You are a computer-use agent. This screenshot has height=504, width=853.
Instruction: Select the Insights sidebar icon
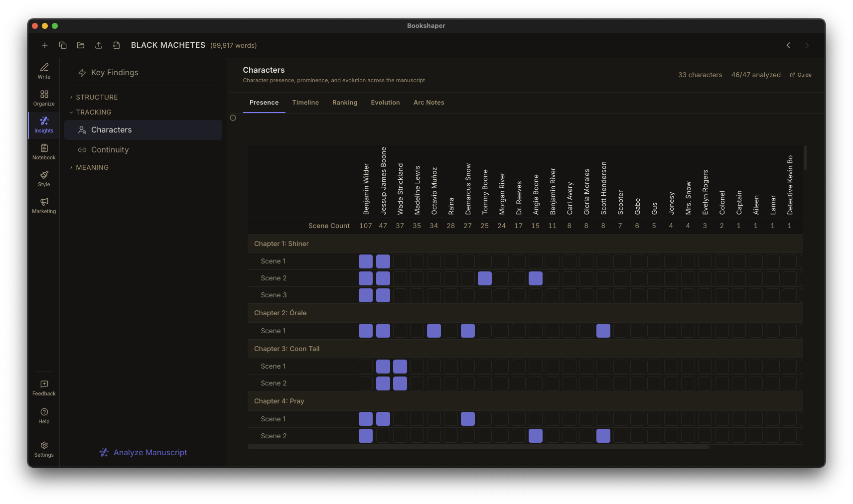click(44, 125)
